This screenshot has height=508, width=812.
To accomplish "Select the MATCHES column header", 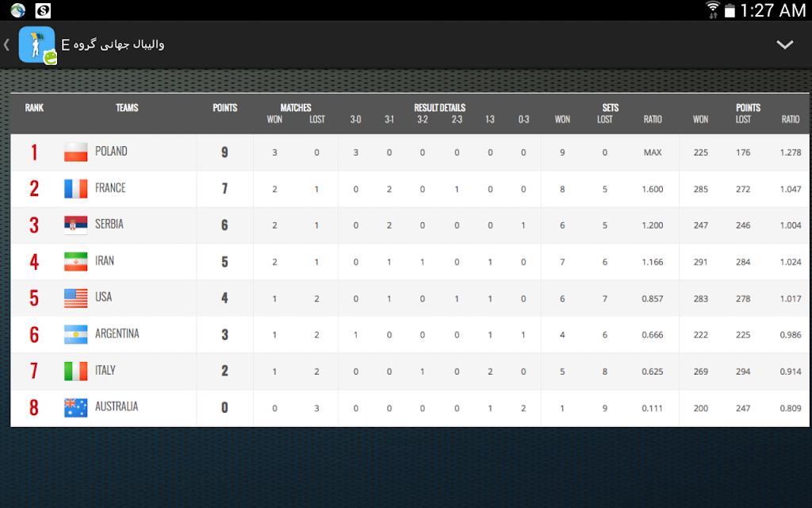I will [296, 108].
